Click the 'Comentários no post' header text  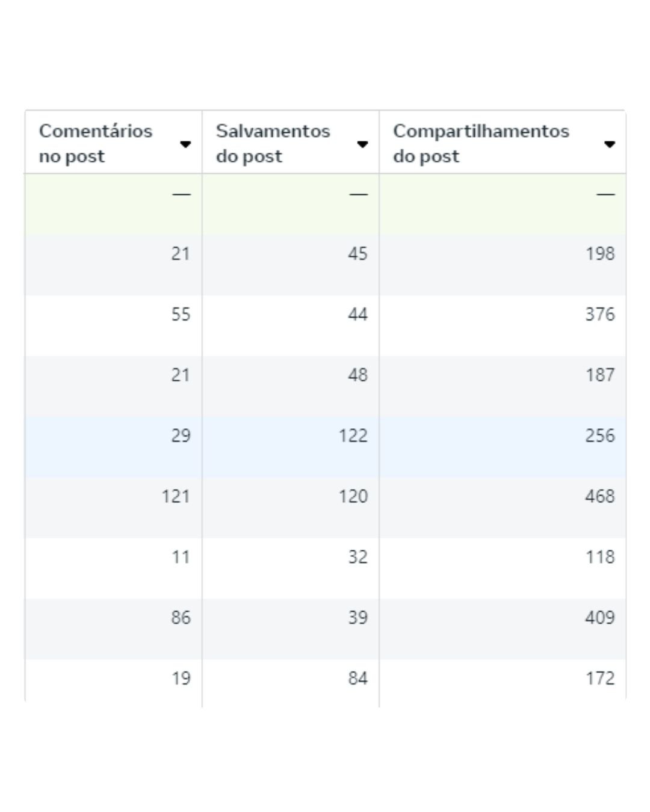(x=95, y=143)
